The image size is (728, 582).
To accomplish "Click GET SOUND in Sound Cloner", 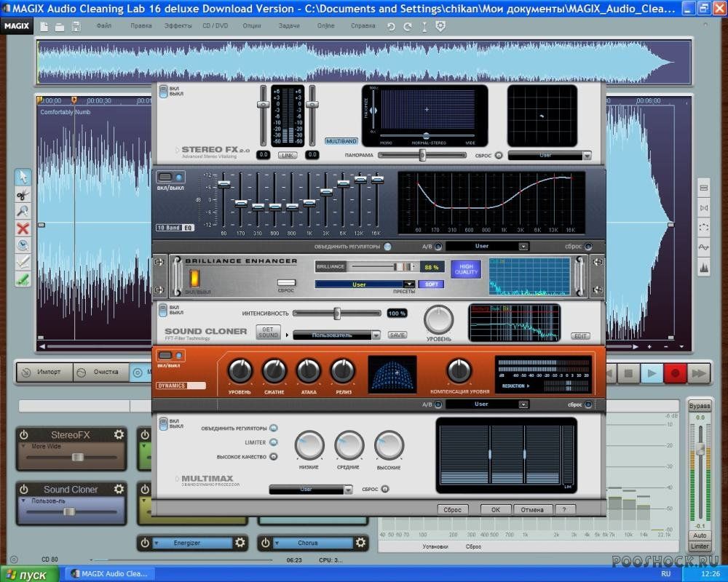I will click(x=269, y=332).
